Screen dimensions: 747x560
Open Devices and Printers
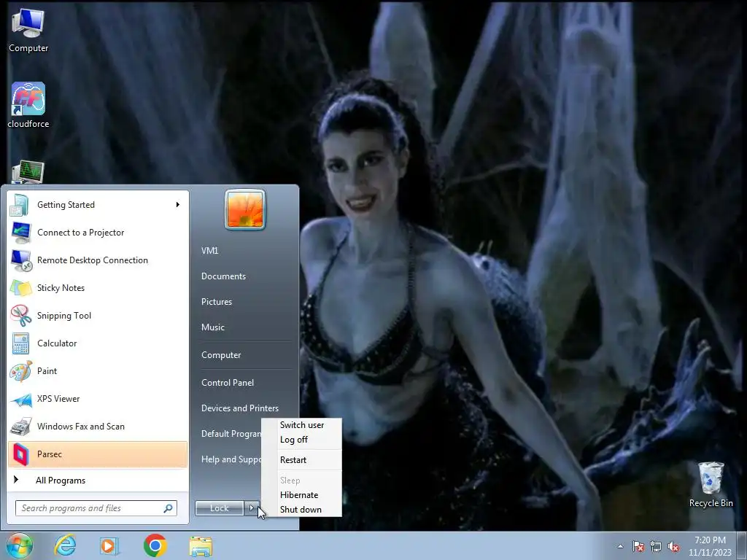click(x=239, y=408)
